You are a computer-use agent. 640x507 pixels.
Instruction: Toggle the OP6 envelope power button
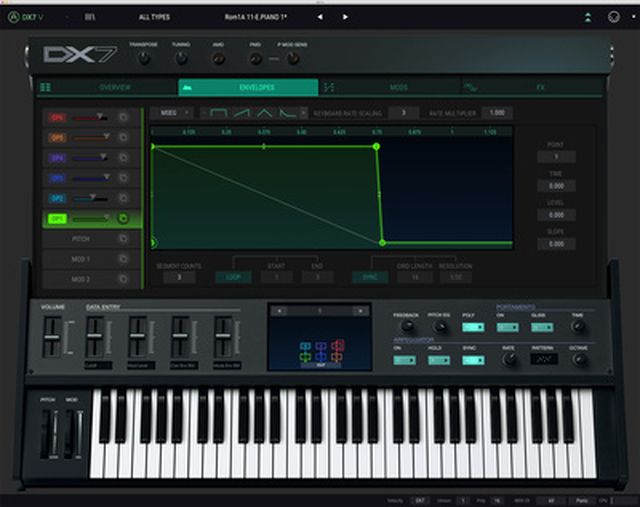coord(123,117)
